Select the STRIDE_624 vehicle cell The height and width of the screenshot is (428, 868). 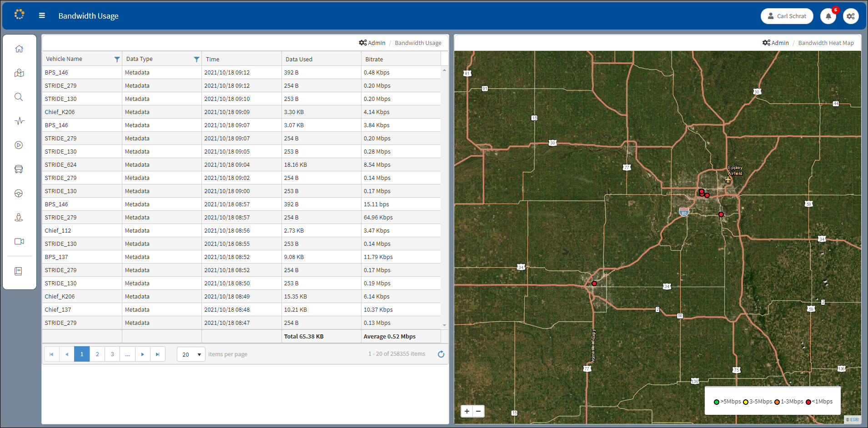coord(82,164)
